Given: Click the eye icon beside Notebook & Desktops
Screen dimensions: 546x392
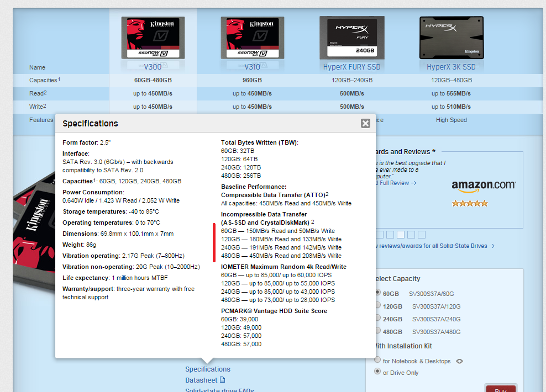Looking at the screenshot, I should click(460, 361).
